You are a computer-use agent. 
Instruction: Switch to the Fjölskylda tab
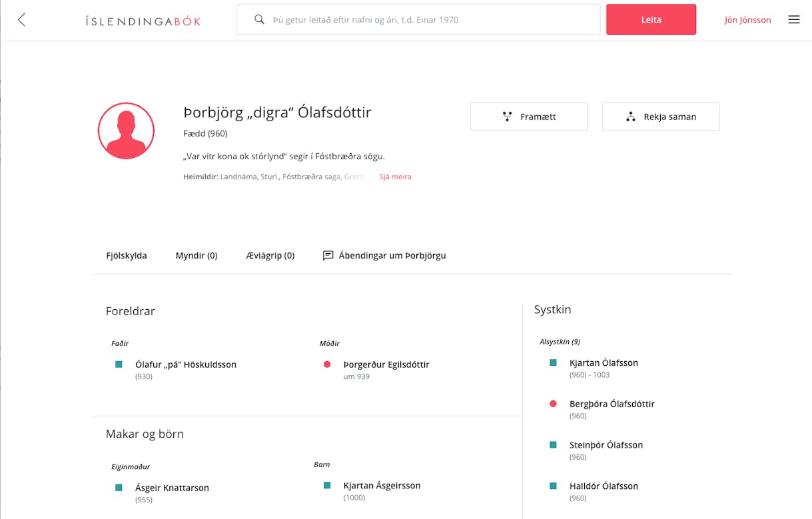tap(127, 255)
